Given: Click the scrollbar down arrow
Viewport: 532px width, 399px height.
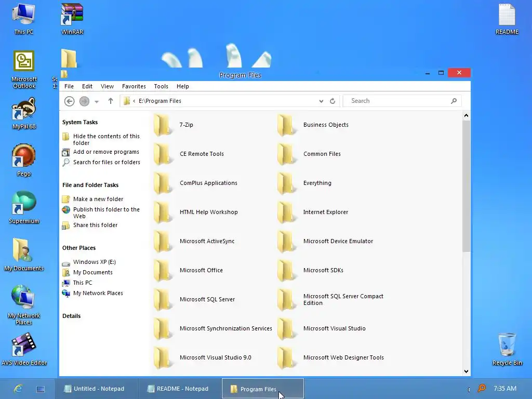Looking at the screenshot, I should point(466,371).
